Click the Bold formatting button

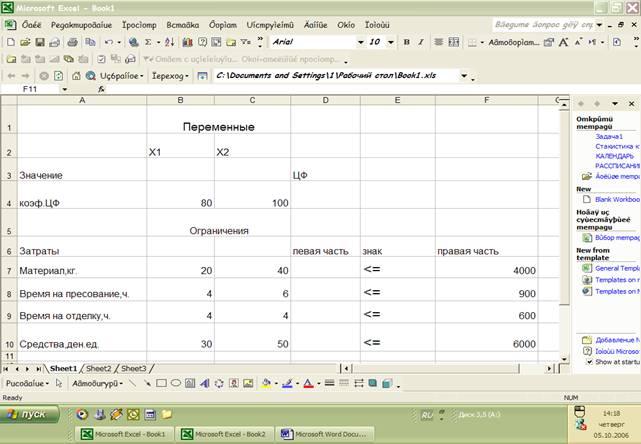click(x=407, y=42)
